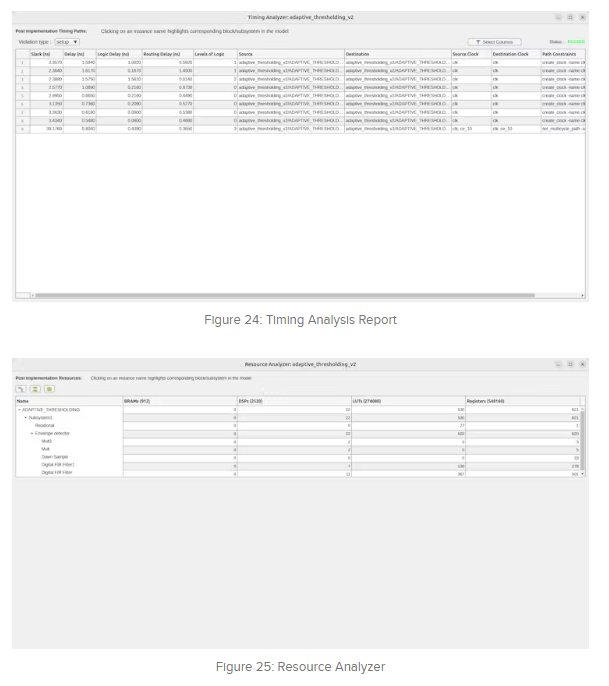609x686 pixels.
Task: Maximize the Resource Analyzer window
Action: tap(571, 365)
